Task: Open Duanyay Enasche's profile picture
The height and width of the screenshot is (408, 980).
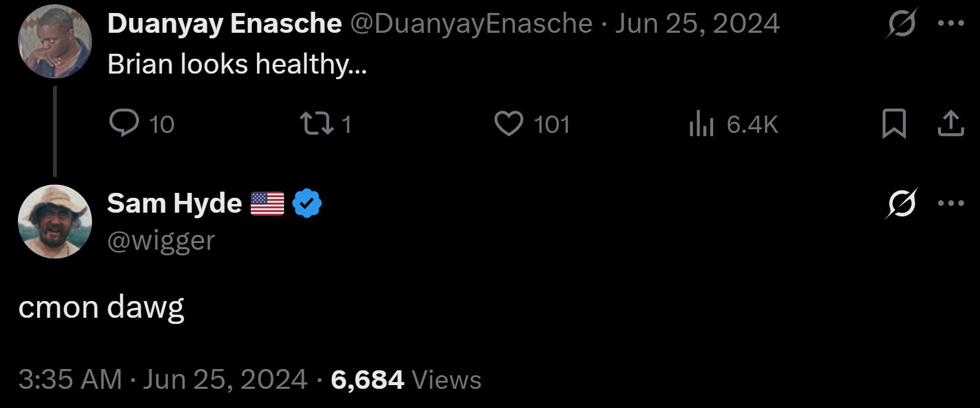Action: coord(55,42)
